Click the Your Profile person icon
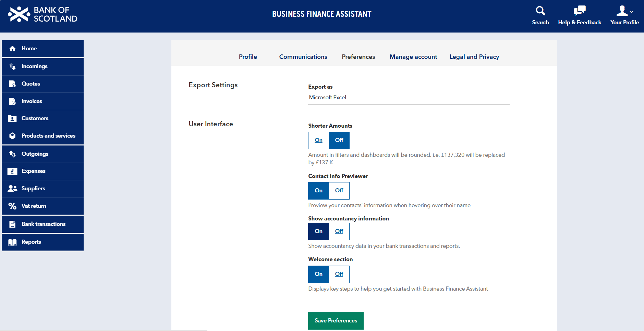The image size is (644, 331). [x=622, y=11]
